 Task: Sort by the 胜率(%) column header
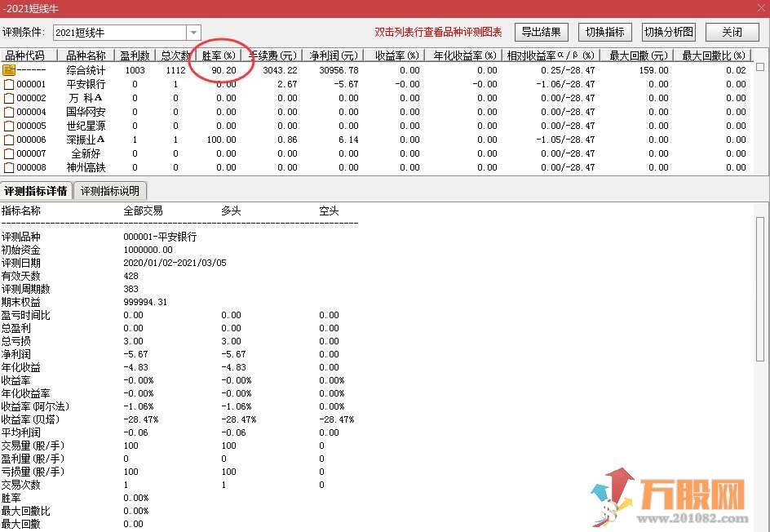(219, 55)
